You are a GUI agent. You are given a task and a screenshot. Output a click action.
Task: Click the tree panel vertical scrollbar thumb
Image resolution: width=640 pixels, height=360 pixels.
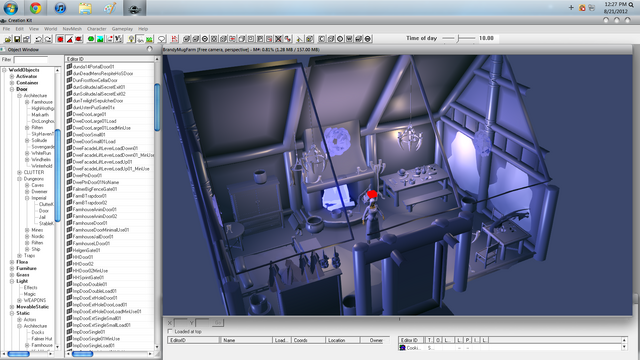click(x=58, y=176)
